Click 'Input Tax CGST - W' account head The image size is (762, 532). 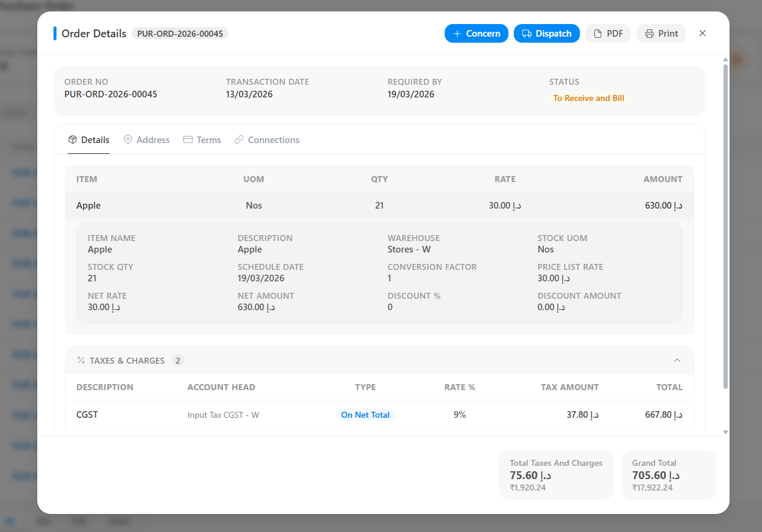click(224, 415)
